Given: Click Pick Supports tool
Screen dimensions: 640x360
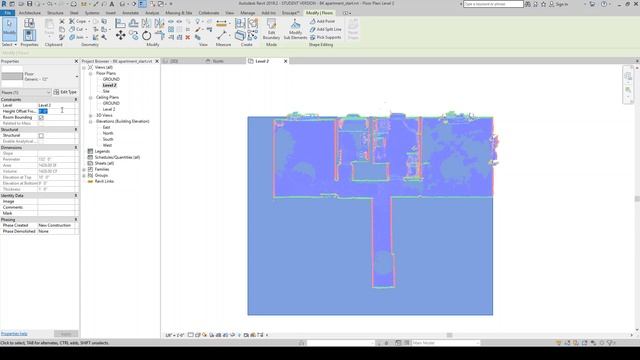Looking at the screenshot, I should [x=325, y=37].
